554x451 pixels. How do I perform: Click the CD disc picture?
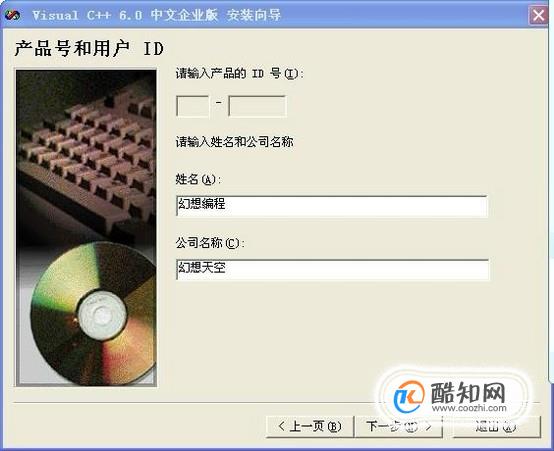pos(94,313)
